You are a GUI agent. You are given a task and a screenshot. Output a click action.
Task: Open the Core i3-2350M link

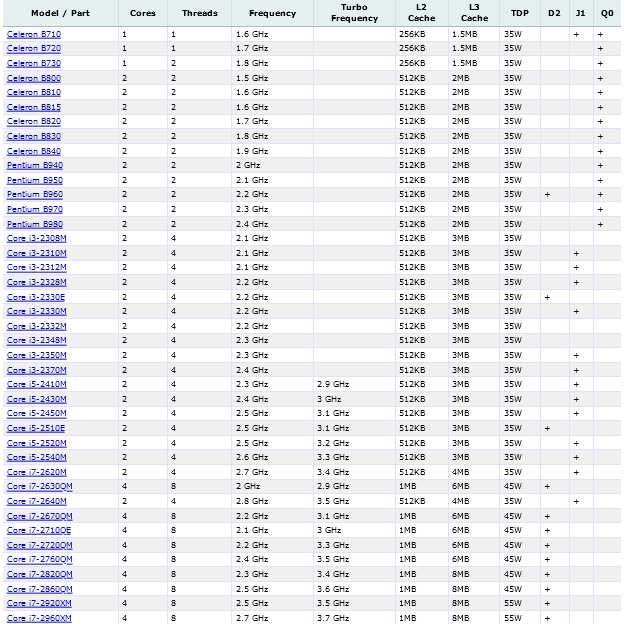click(x=37, y=356)
